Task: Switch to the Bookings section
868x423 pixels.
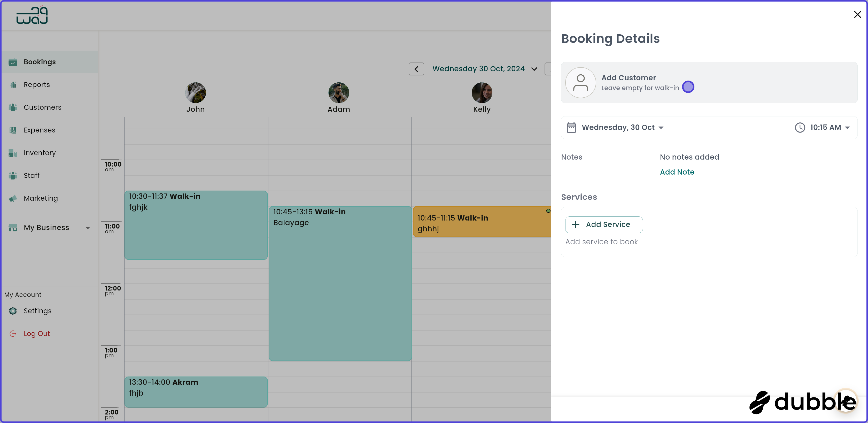Action: point(40,62)
